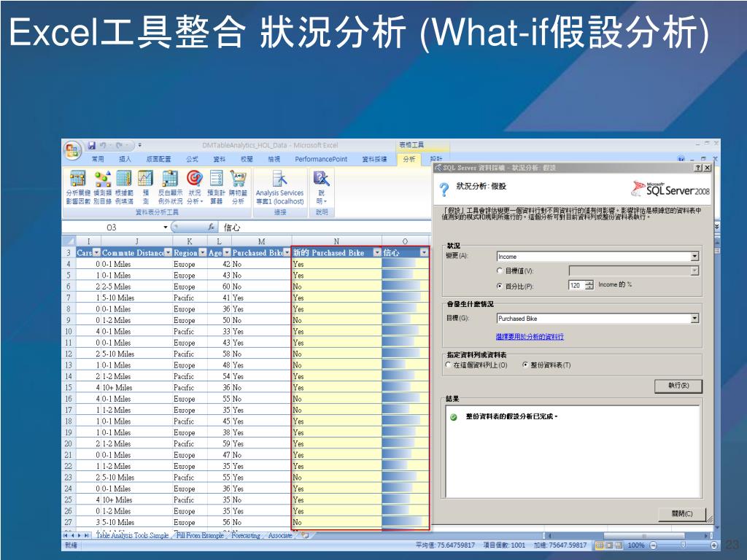
Task: Open 信心 column filter dropdown
Action: pos(424,252)
